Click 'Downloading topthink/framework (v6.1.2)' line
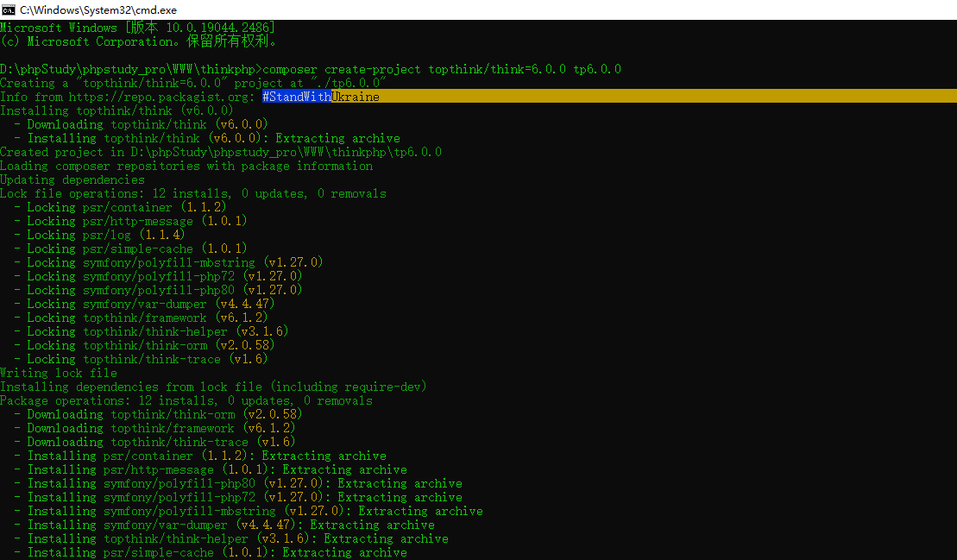957x560 pixels. (155, 428)
